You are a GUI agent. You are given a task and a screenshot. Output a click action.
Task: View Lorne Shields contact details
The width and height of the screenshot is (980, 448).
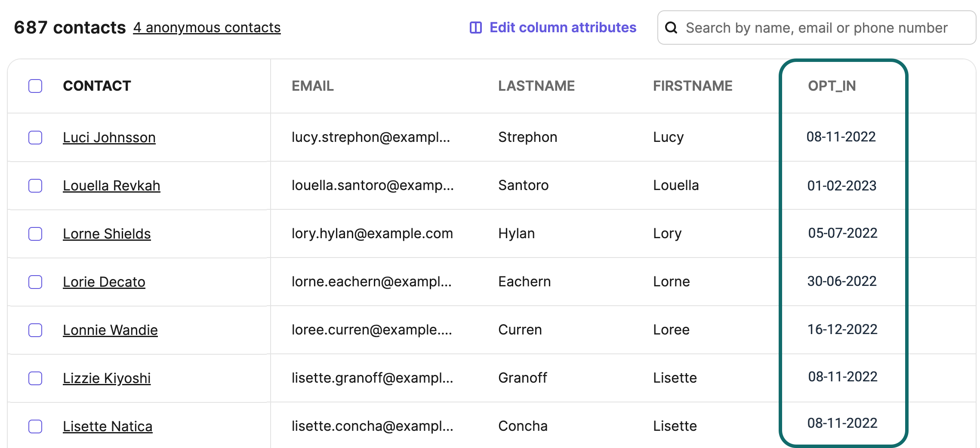coord(107,234)
